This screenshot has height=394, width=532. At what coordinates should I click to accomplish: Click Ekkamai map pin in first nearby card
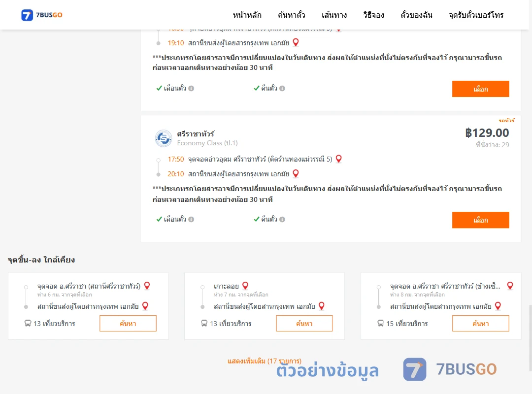[145, 306]
